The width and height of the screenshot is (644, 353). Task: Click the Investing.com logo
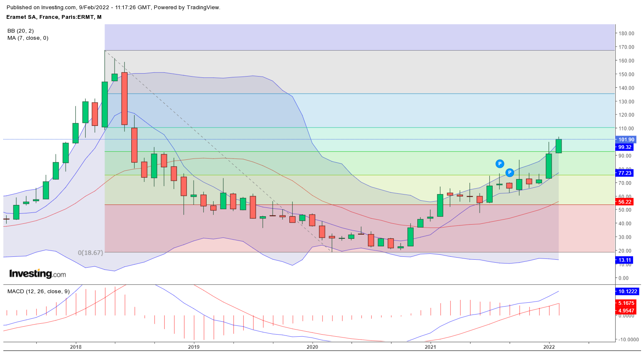(x=38, y=274)
